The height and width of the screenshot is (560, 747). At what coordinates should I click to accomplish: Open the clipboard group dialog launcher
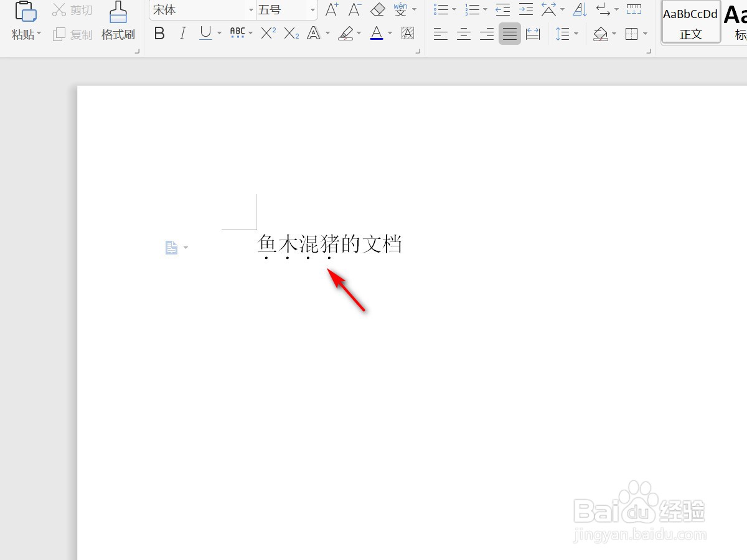[x=137, y=52]
